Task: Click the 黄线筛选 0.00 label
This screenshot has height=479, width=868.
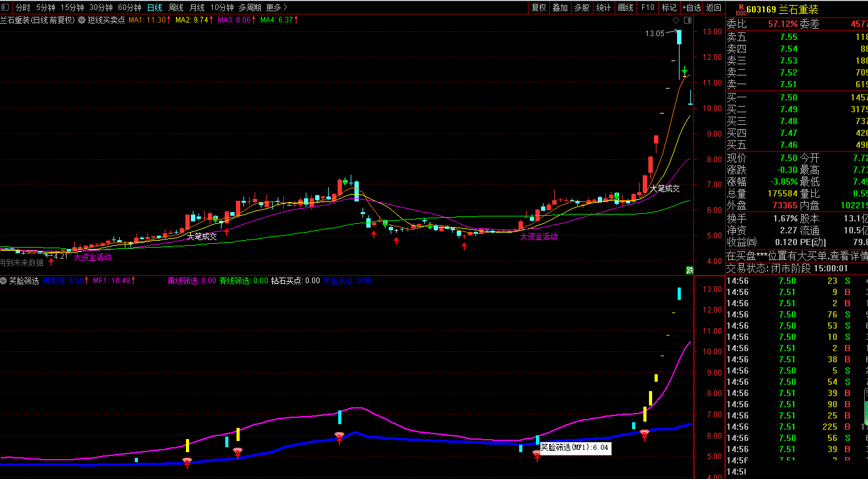Action: coord(192,281)
